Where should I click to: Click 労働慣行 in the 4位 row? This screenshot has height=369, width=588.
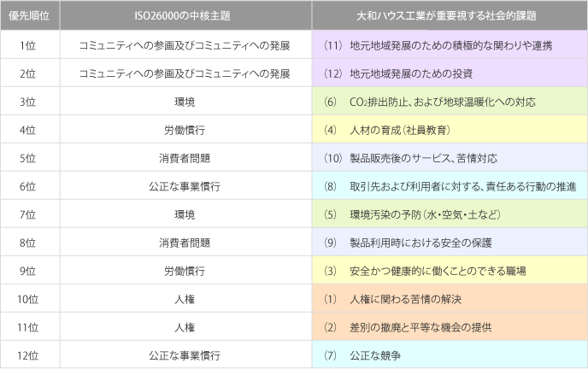pos(184,130)
